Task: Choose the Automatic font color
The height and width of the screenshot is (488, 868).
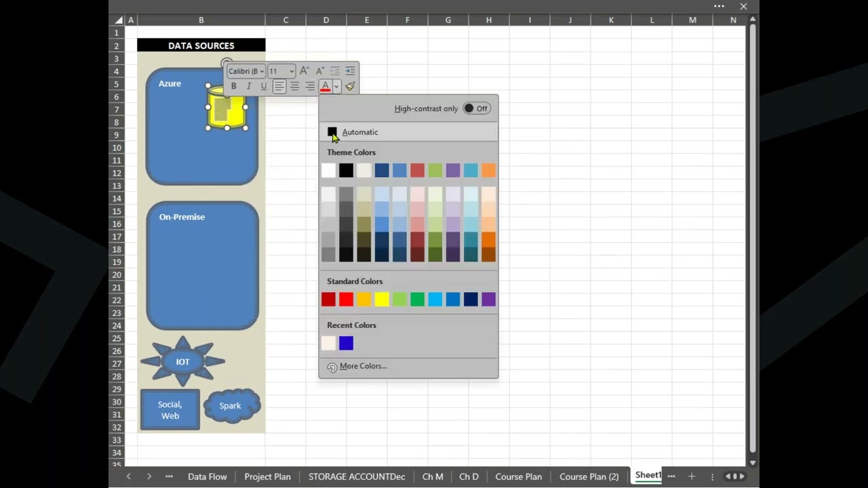Action: pos(408,132)
